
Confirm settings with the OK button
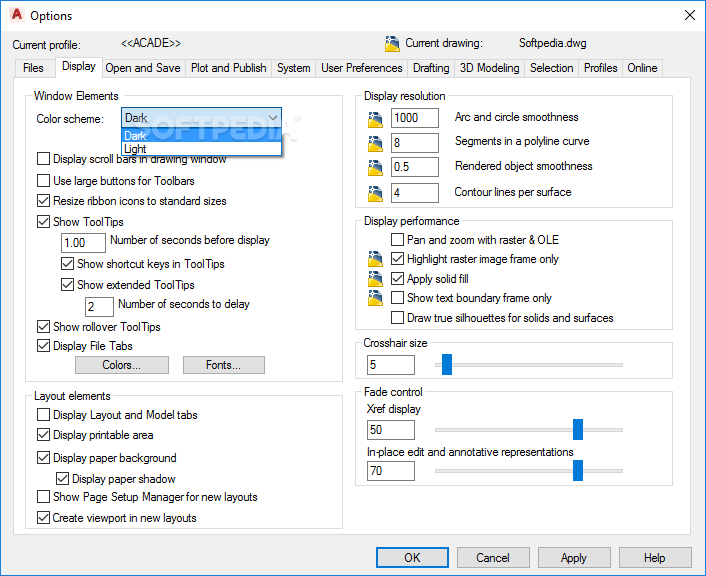412,558
